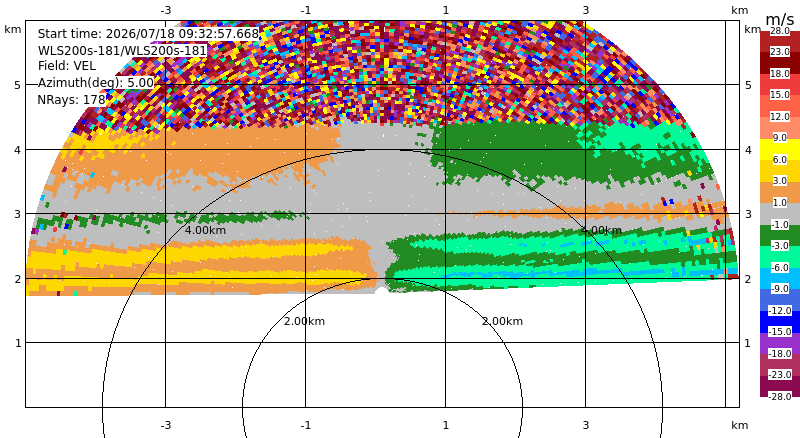Click the NRays: 178 label
Image resolution: width=800 pixels, height=438 pixels.
71,100
